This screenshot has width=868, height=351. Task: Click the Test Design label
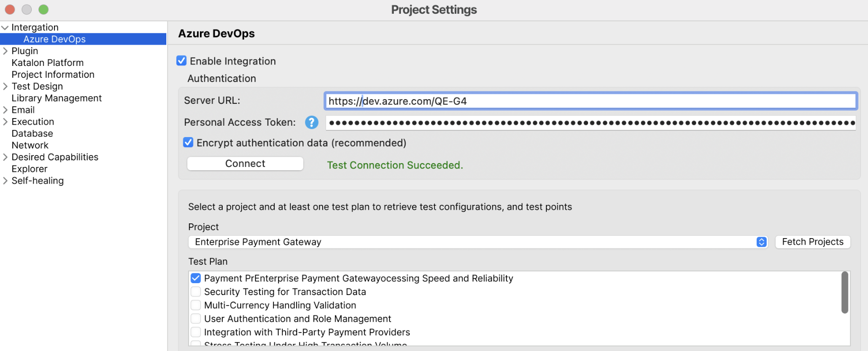pyautogui.click(x=37, y=86)
